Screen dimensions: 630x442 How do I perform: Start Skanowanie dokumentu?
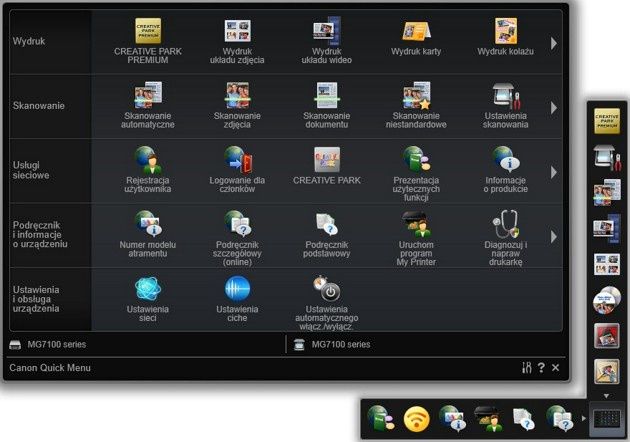coord(327,105)
